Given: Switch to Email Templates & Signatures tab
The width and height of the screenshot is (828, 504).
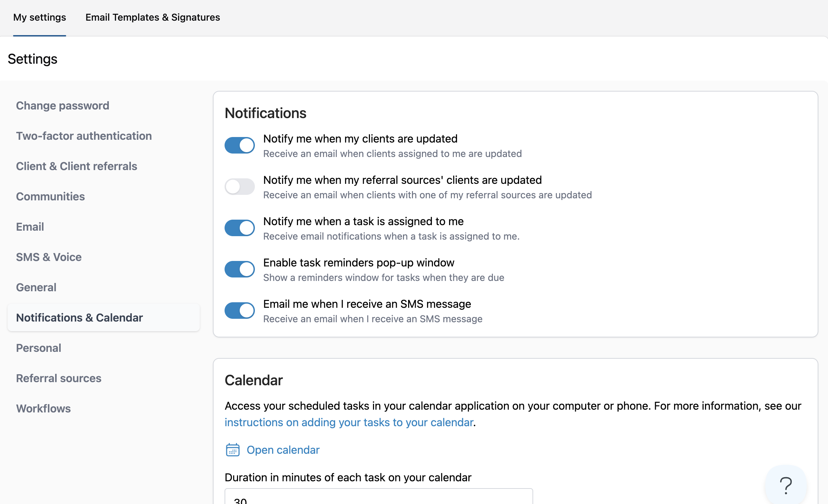Looking at the screenshot, I should coord(153,17).
